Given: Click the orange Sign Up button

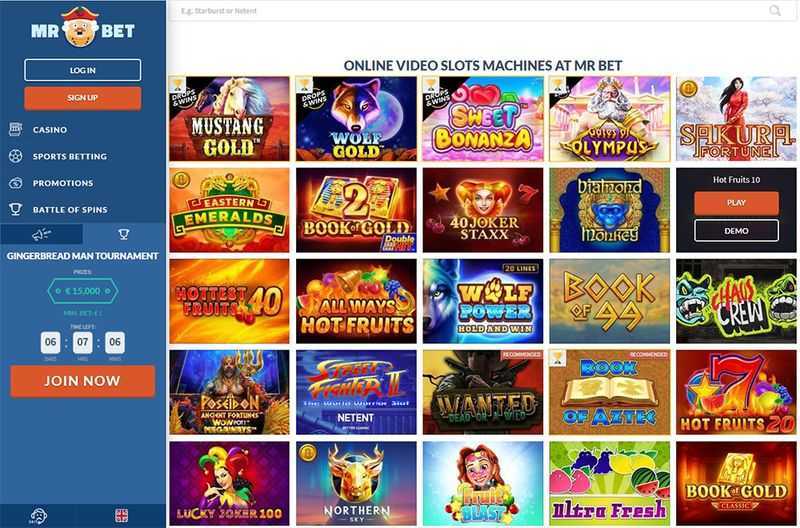Looking at the screenshot, I should tap(83, 98).
